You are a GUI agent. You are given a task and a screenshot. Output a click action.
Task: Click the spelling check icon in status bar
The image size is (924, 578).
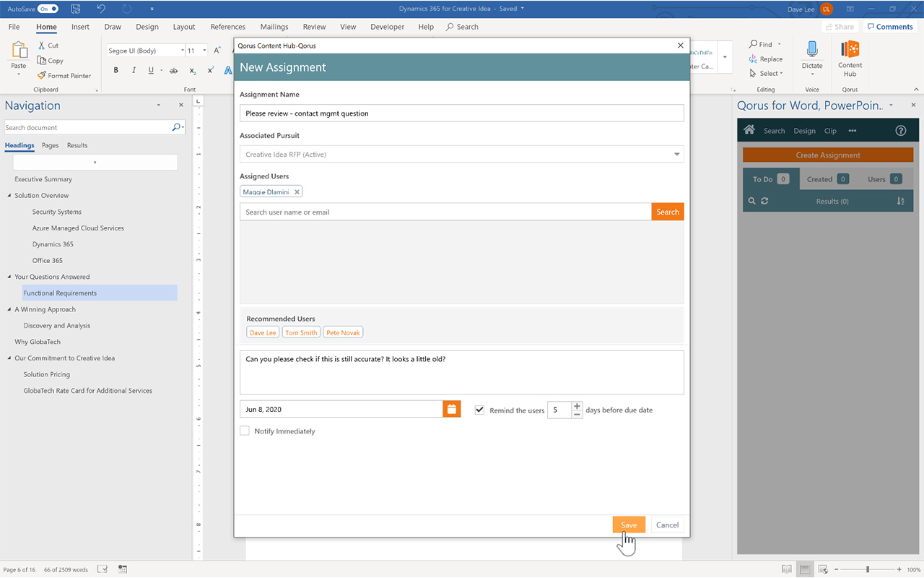coord(103,569)
